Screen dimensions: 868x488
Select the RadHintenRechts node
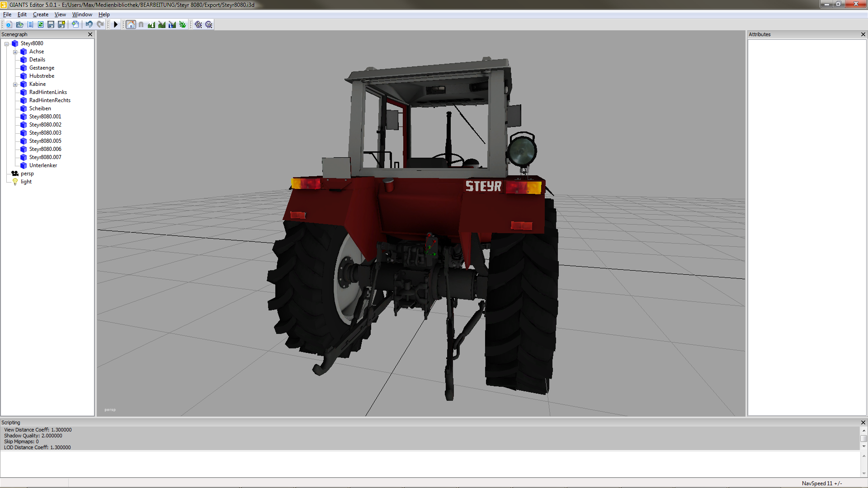tap(50, 100)
